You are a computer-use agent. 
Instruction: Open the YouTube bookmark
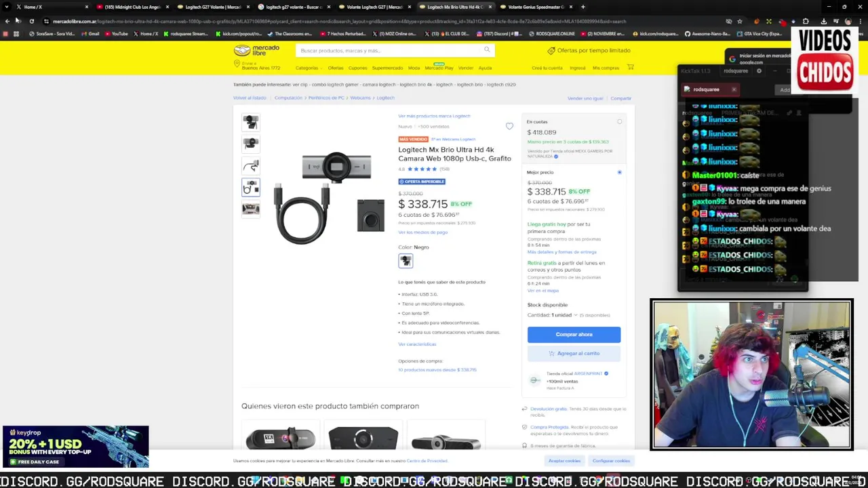click(x=115, y=33)
